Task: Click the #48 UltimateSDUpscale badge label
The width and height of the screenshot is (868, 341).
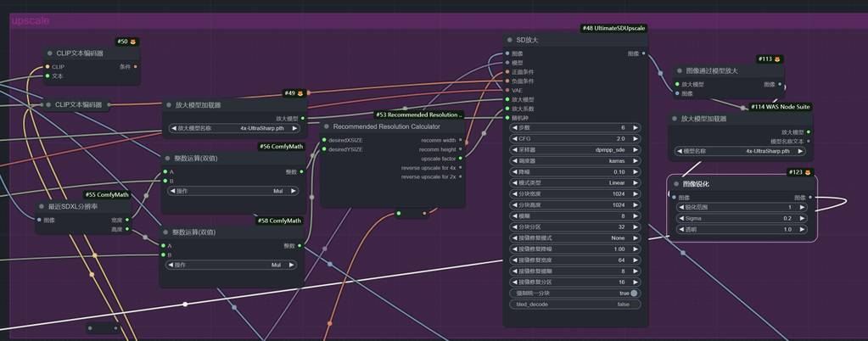Action: click(x=614, y=28)
